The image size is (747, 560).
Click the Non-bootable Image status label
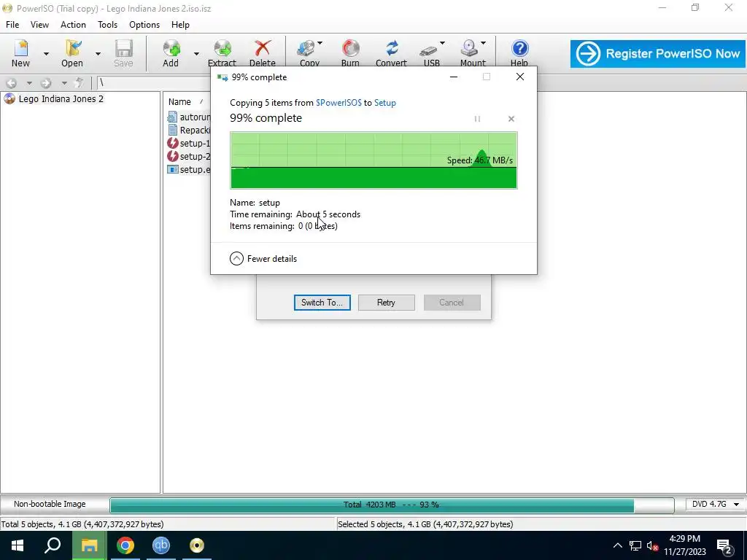coord(50,505)
